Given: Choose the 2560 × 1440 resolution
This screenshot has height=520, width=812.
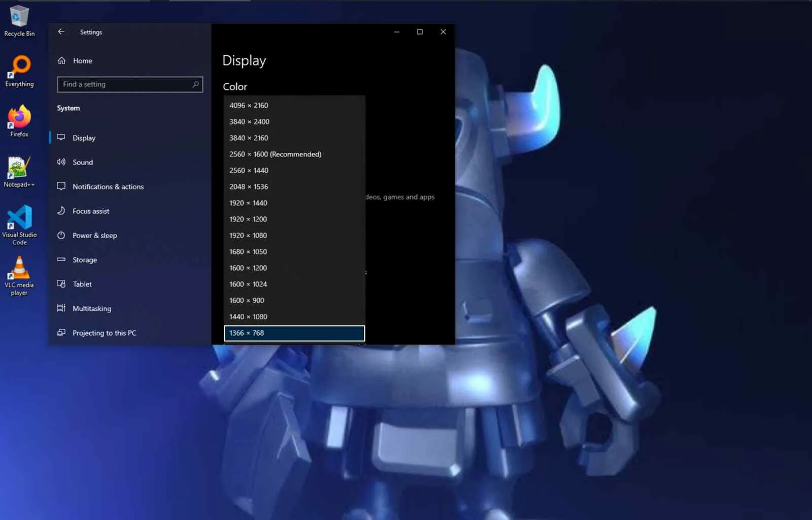Looking at the screenshot, I should coord(294,170).
